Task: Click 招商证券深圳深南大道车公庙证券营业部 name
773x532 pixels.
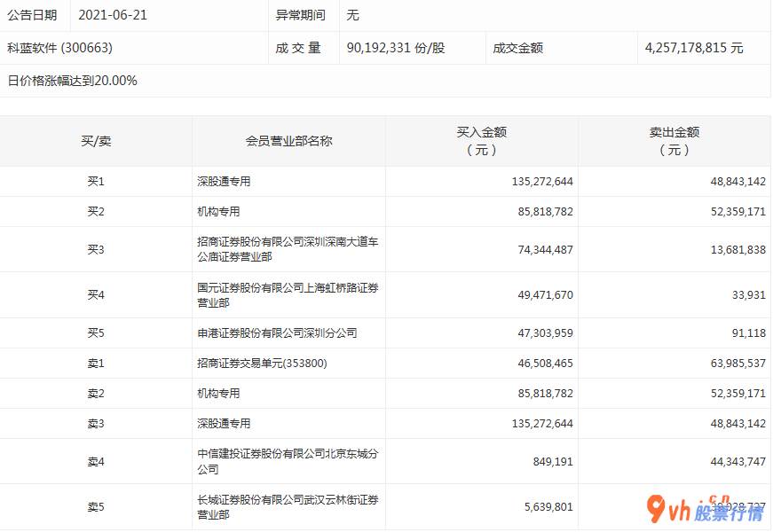Action: [x=288, y=249]
